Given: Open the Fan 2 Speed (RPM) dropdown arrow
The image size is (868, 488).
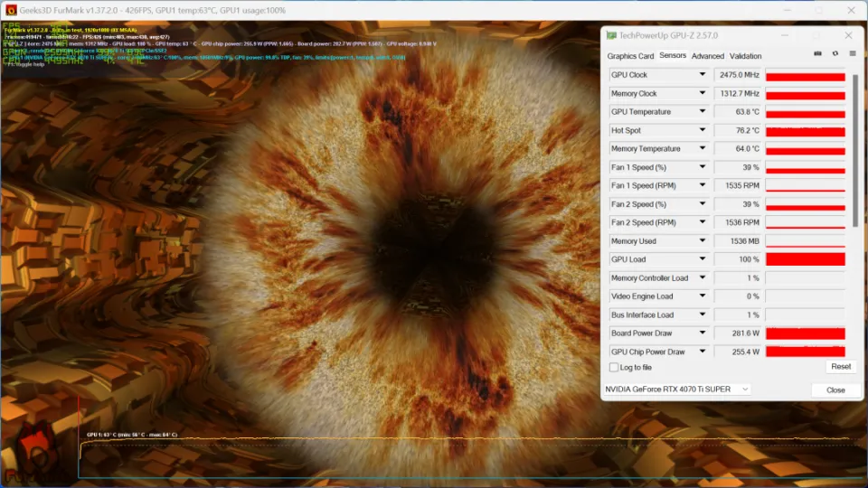Looking at the screenshot, I should click(702, 222).
